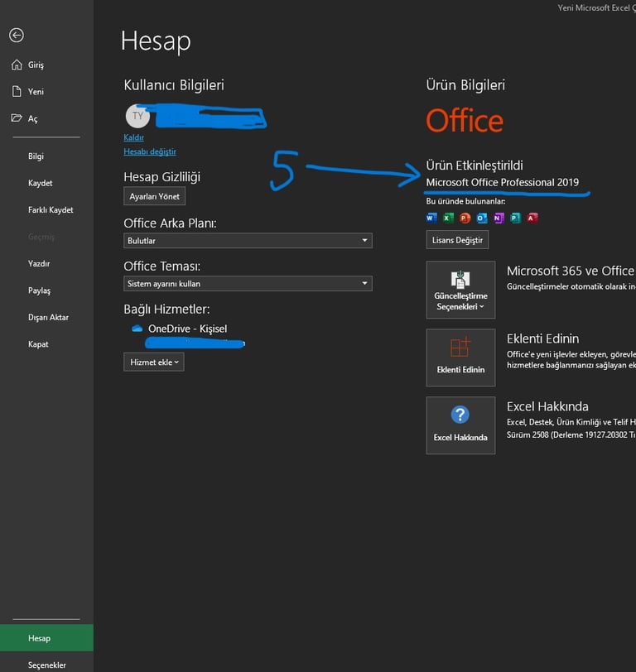Click the PowerPoint app icon
This screenshot has width=636, height=672.
[x=465, y=218]
